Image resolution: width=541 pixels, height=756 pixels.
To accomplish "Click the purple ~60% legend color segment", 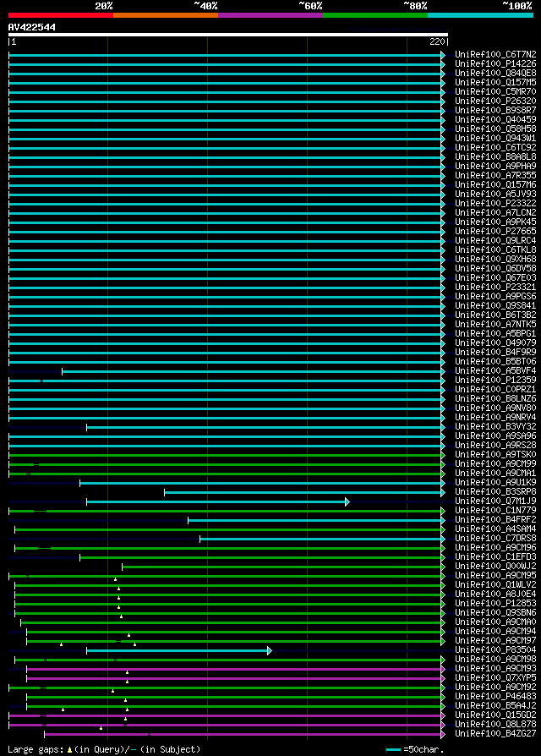I will tap(270, 15).
